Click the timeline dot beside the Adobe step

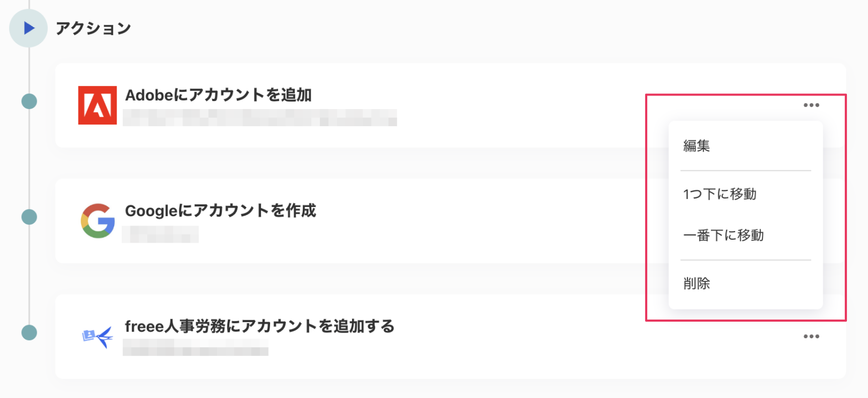pyautogui.click(x=29, y=101)
